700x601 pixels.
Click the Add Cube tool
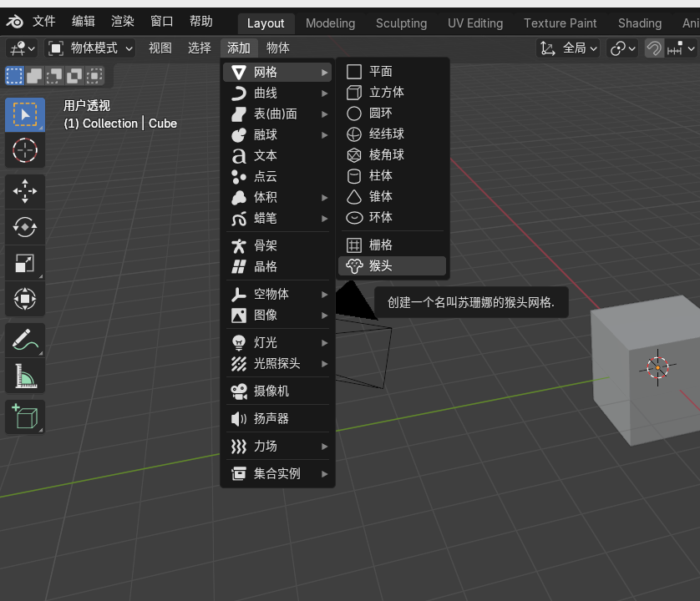click(25, 417)
